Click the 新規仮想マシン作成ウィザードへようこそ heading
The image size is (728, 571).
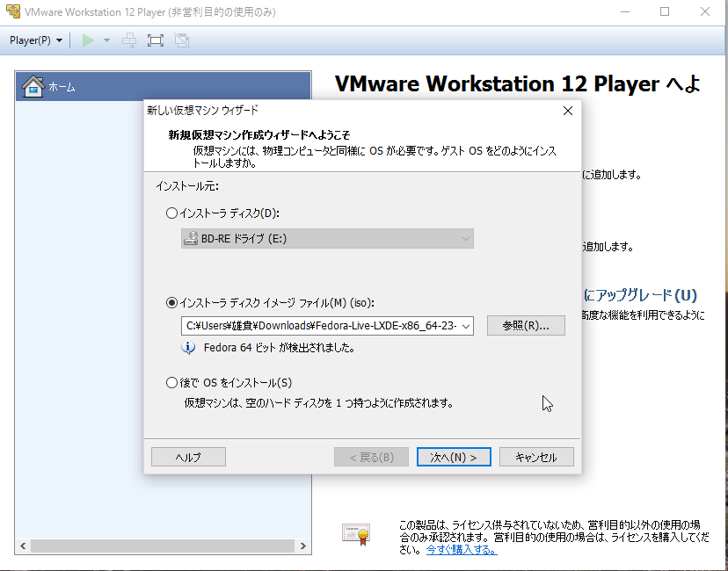(259, 135)
